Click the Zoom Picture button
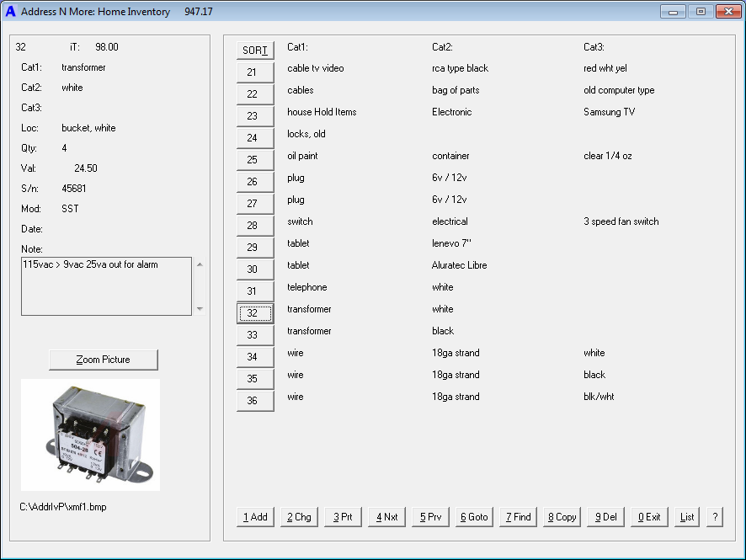Viewport: 746px width, 560px height. coord(103,360)
